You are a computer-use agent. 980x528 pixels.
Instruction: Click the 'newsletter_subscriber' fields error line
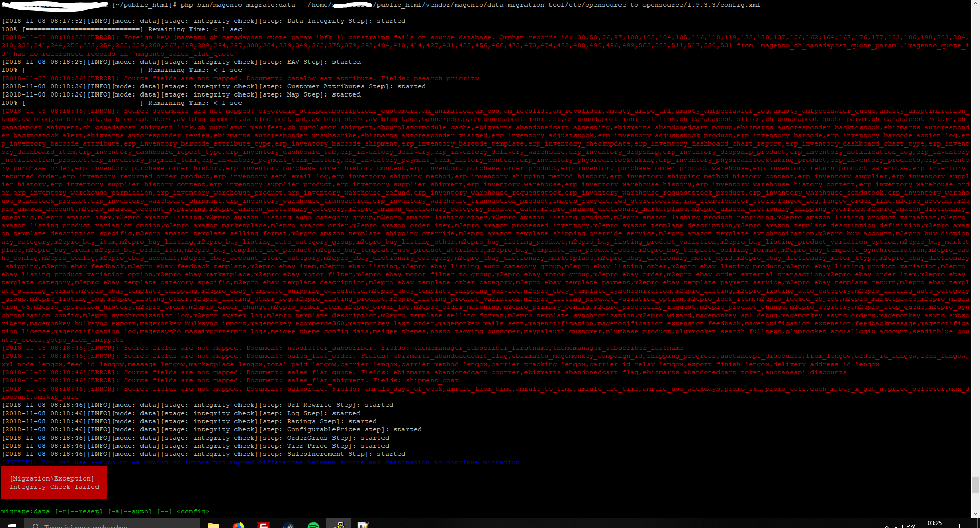[x=342, y=348]
